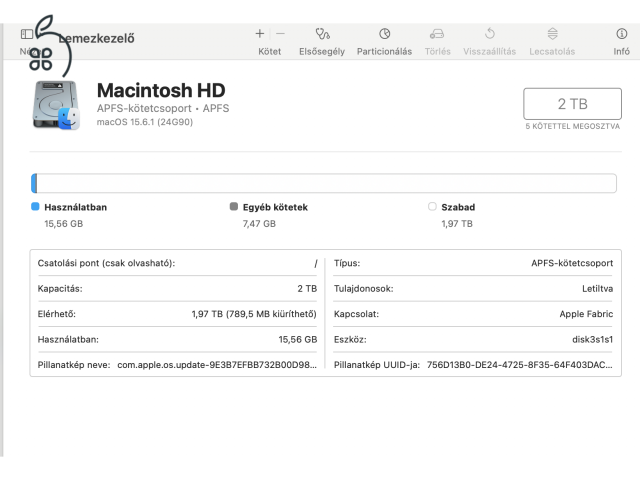Screen dimensions: 640x480
Task: Click the Lemezkezelő window title
Action: click(x=96, y=38)
